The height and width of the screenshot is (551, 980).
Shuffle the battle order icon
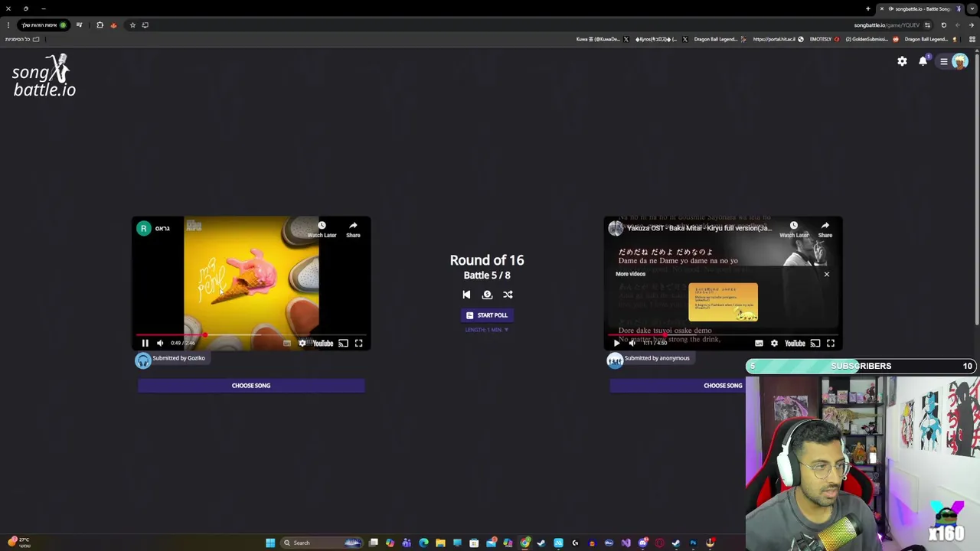tap(508, 295)
